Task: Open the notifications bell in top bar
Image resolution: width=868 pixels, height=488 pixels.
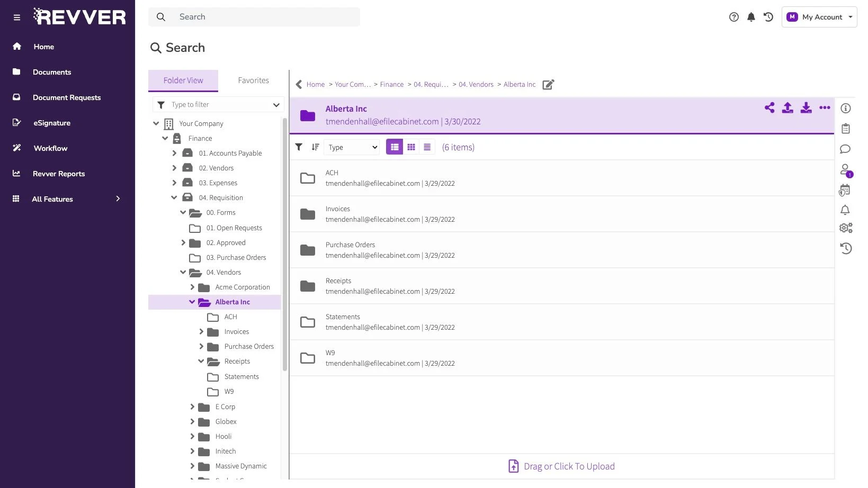Action: (751, 17)
